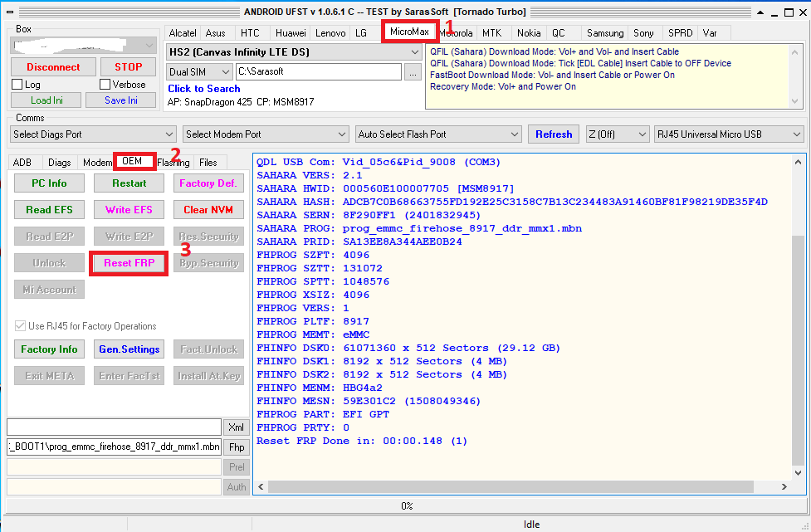Open the OEM operations tab

coord(133,161)
